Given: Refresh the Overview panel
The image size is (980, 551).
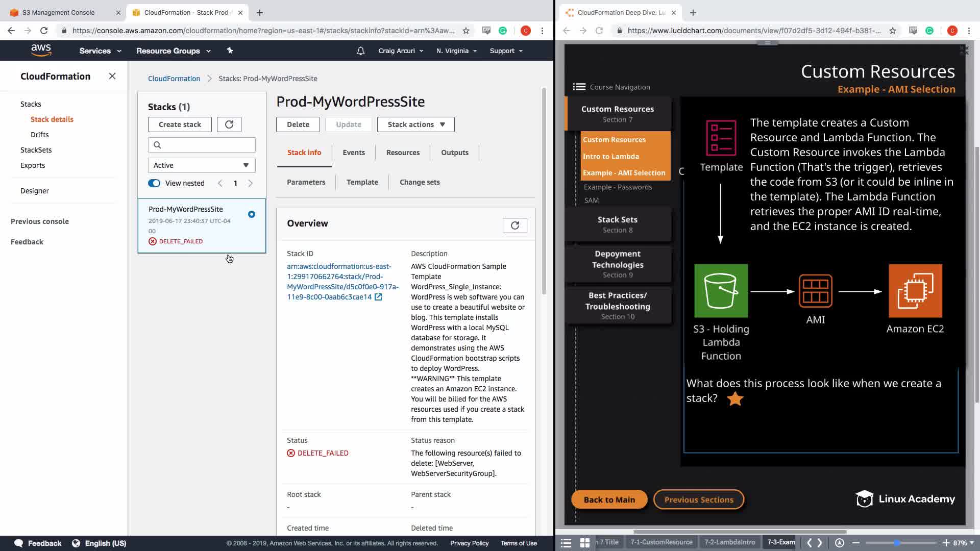Looking at the screenshot, I should point(514,226).
